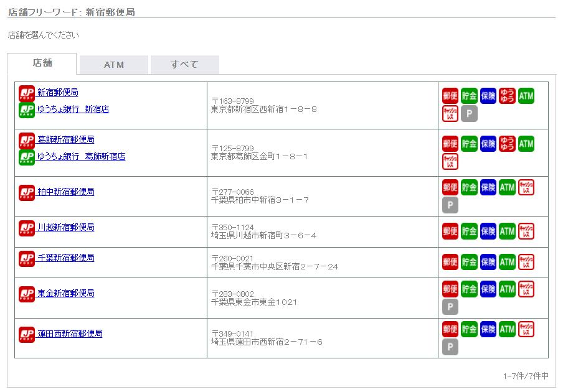This screenshot has height=392, width=563.
Task: Click the green ATM icon in 葛飾新宿郵便局 row
Action: point(526,144)
